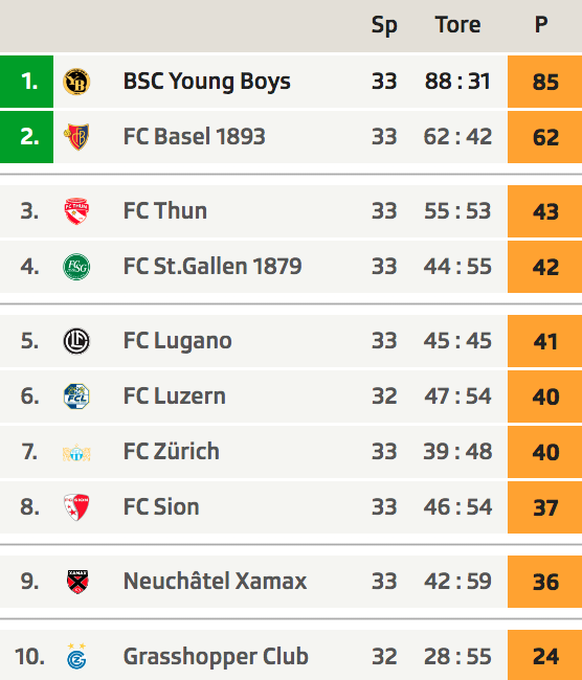Viewport: 582px width, 680px height.
Task: Click the Tore column header
Action: click(458, 25)
